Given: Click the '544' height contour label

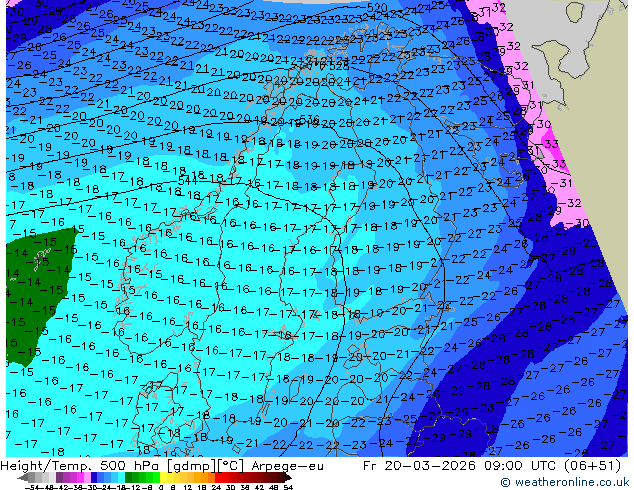Looking at the screenshot, I should coord(188,181).
